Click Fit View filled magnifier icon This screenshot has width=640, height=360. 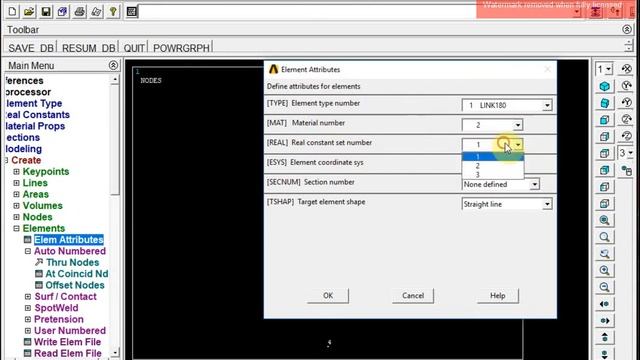(604, 220)
